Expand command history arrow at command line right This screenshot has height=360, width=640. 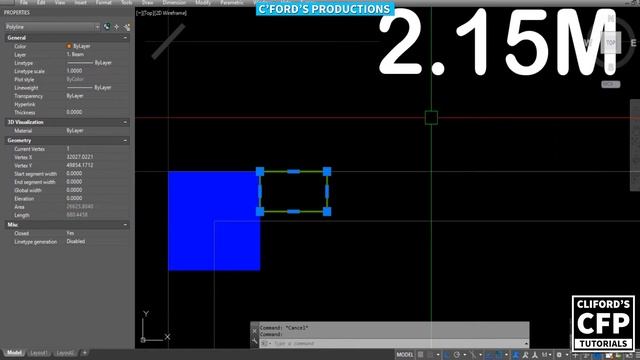click(526, 343)
